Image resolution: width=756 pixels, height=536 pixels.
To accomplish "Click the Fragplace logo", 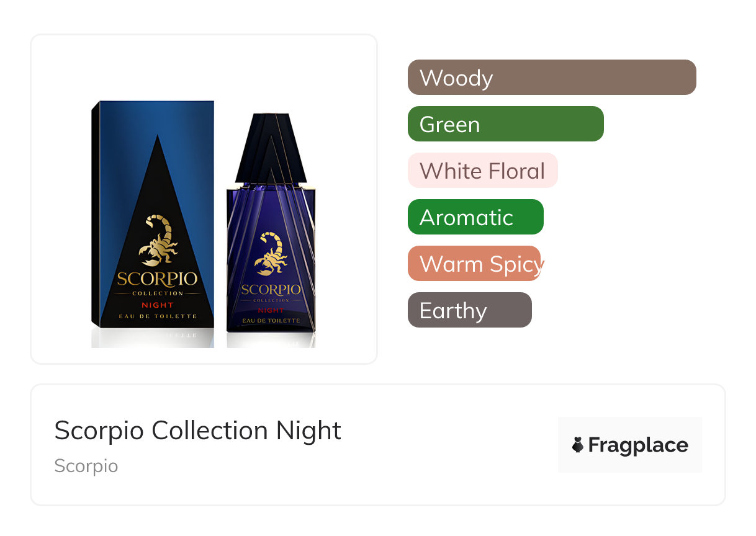I will point(629,445).
